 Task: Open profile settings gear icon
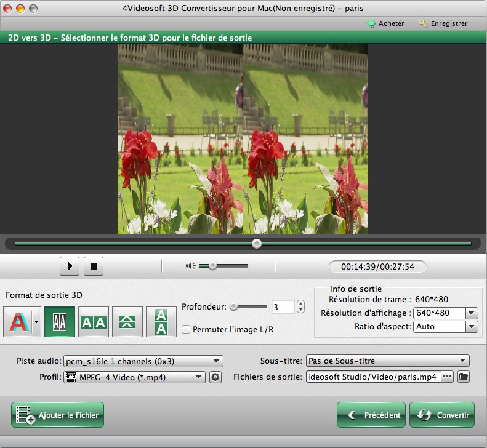(215, 377)
